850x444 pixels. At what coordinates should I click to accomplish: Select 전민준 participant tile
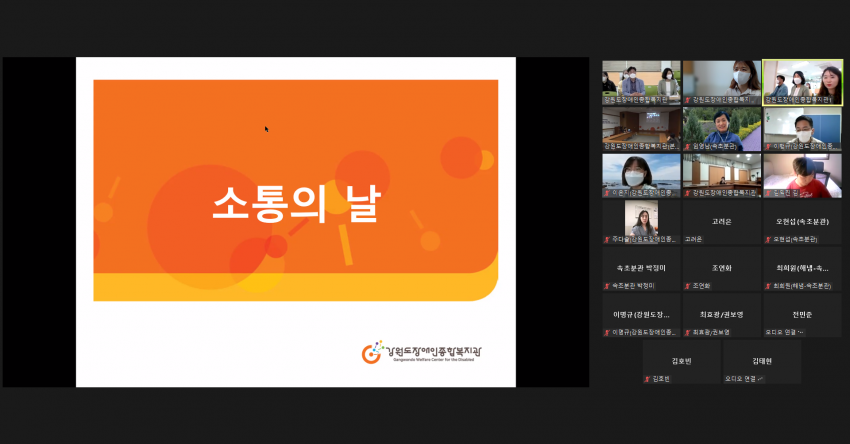[x=803, y=315]
